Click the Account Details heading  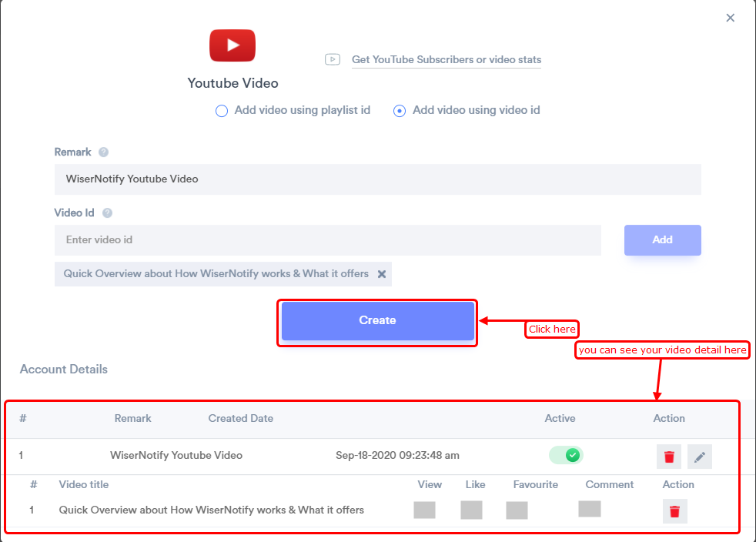coord(64,370)
